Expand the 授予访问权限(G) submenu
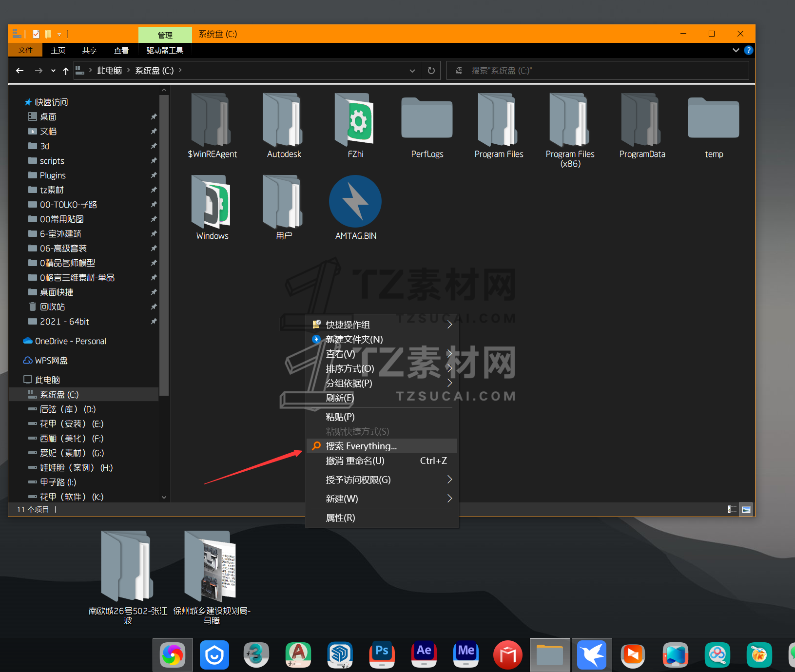Image resolution: width=795 pixels, height=672 pixels. [382, 480]
